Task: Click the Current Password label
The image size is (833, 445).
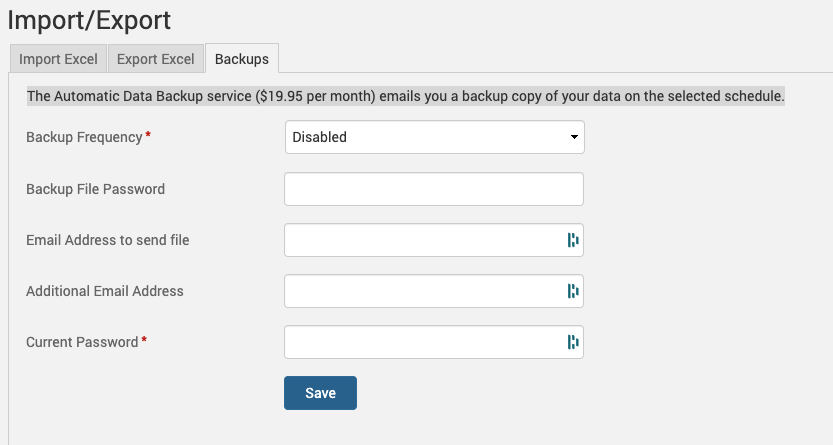Action: tap(82, 342)
